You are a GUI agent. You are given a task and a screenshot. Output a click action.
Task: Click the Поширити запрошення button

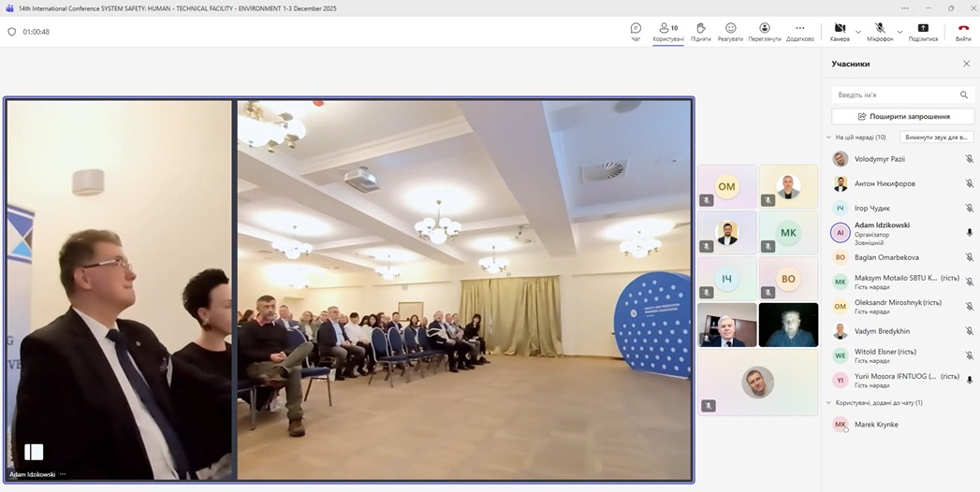pos(902,116)
